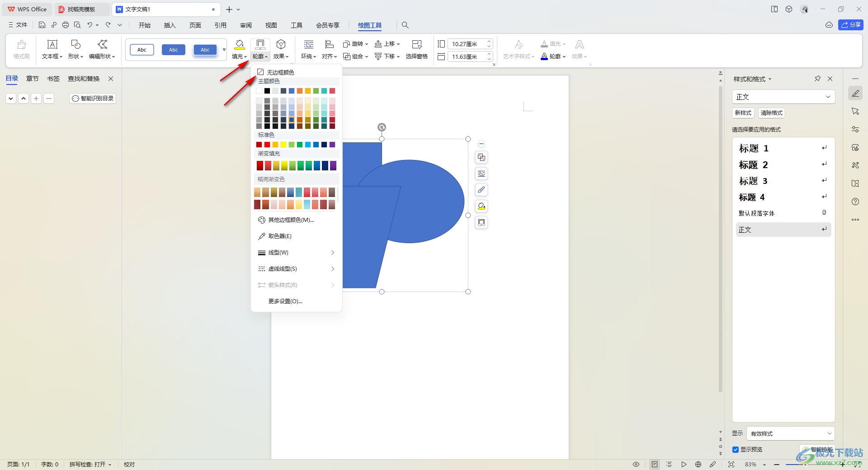The height and width of the screenshot is (470, 868).
Task: Pin the Styles and Formatting panel
Action: coord(817,79)
